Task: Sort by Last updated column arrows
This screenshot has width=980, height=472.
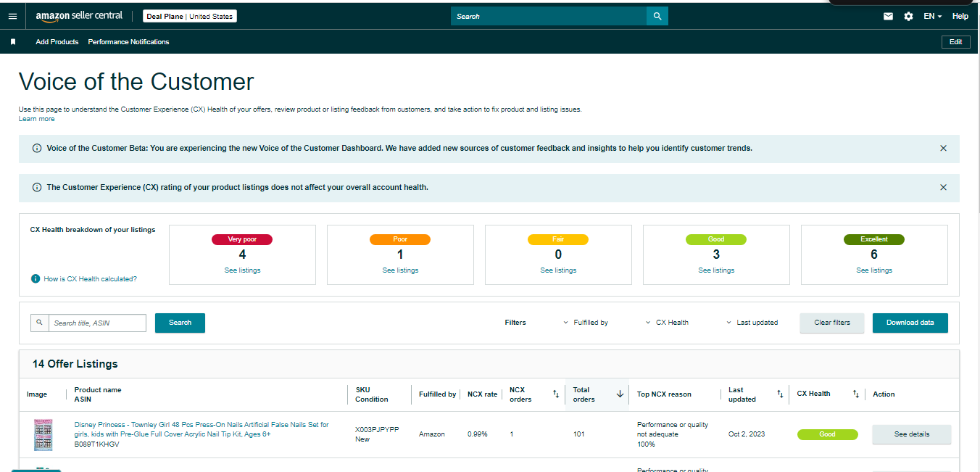Action: pos(780,394)
